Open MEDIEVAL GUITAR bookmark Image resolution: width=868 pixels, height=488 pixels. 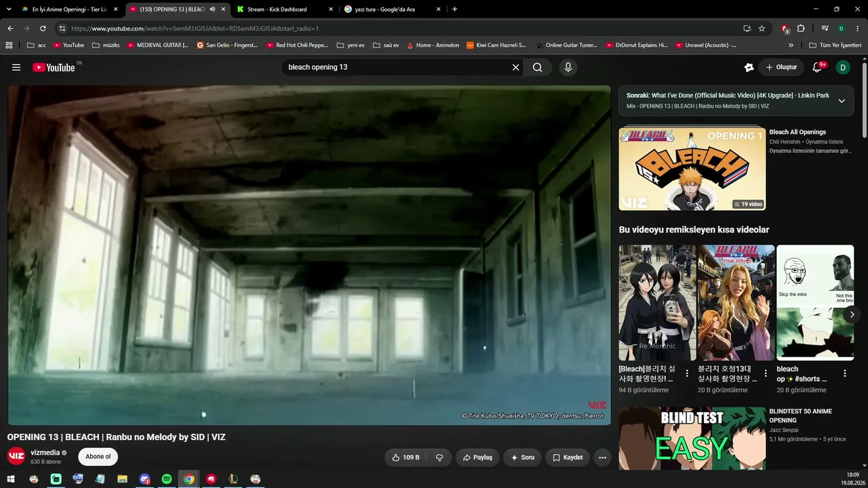click(x=158, y=45)
